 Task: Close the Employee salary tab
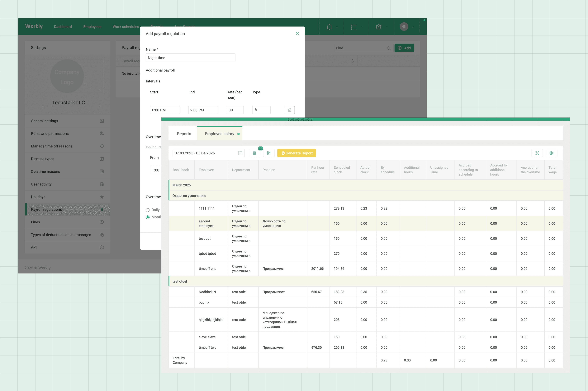(238, 134)
